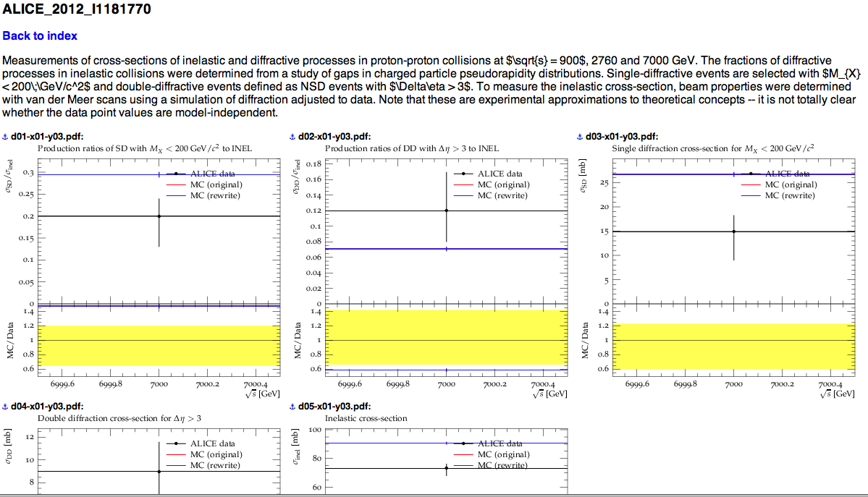Open the double diffraction cross-section plot

[143, 454]
